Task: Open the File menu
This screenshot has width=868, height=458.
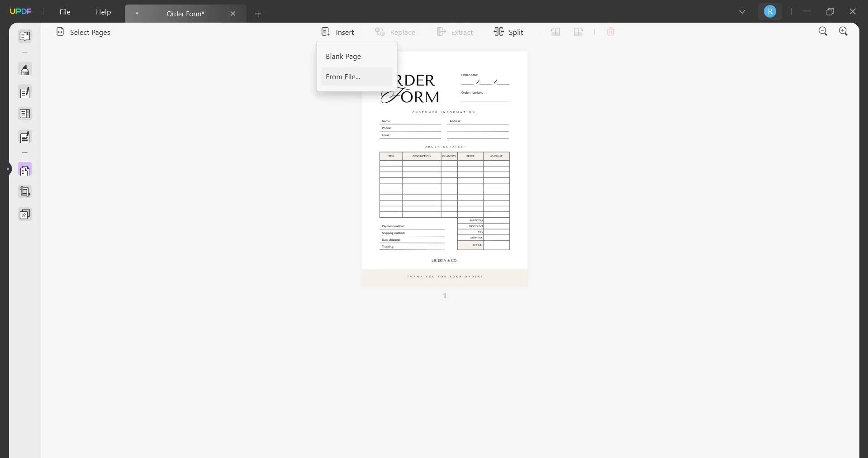Action: [65, 12]
